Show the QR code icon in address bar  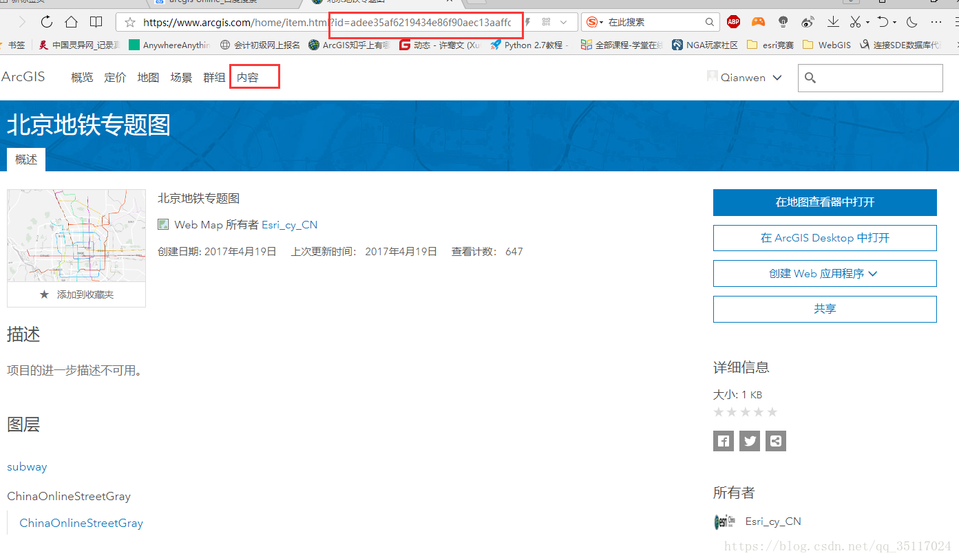[x=546, y=22]
